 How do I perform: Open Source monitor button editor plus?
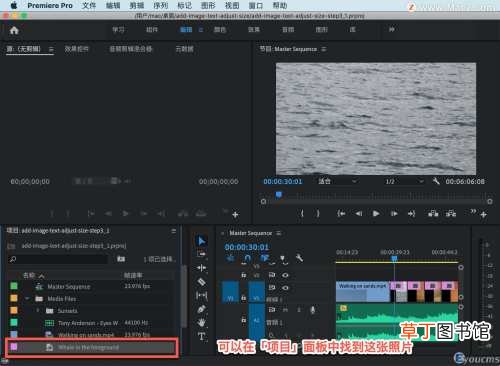[235, 215]
